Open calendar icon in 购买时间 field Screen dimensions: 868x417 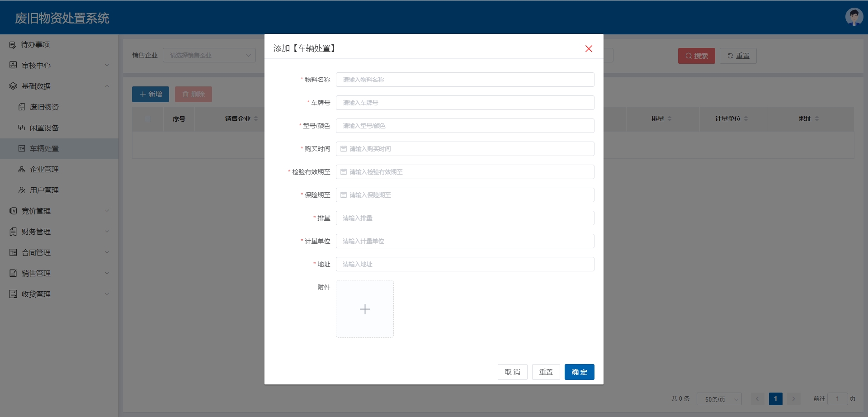344,149
